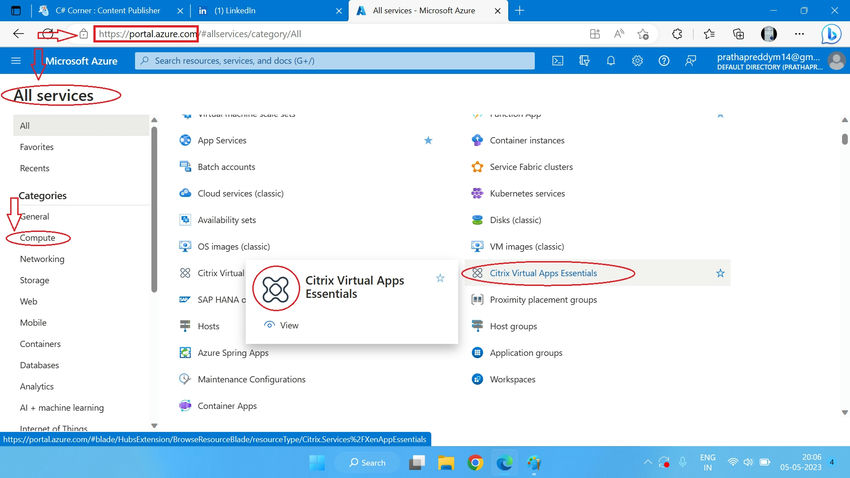The height and width of the screenshot is (478, 850).
Task: Open the SAP HANA service link
Action: [221, 300]
